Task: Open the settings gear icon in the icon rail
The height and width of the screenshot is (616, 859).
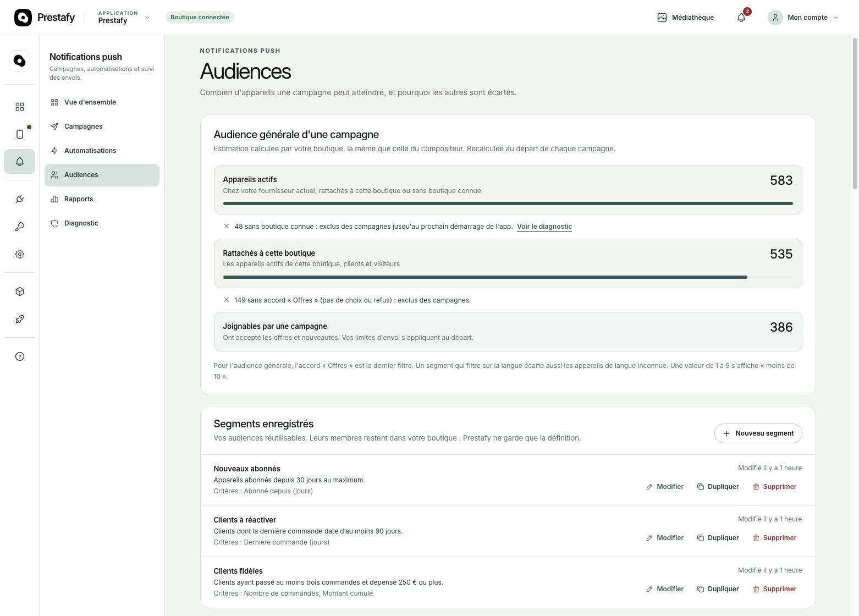Action: [x=20, y=254]
